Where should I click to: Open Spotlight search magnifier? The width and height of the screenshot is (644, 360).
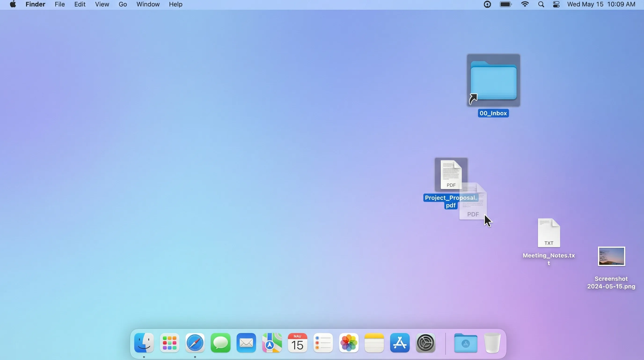pyautogui.click(x=541, y=4)
